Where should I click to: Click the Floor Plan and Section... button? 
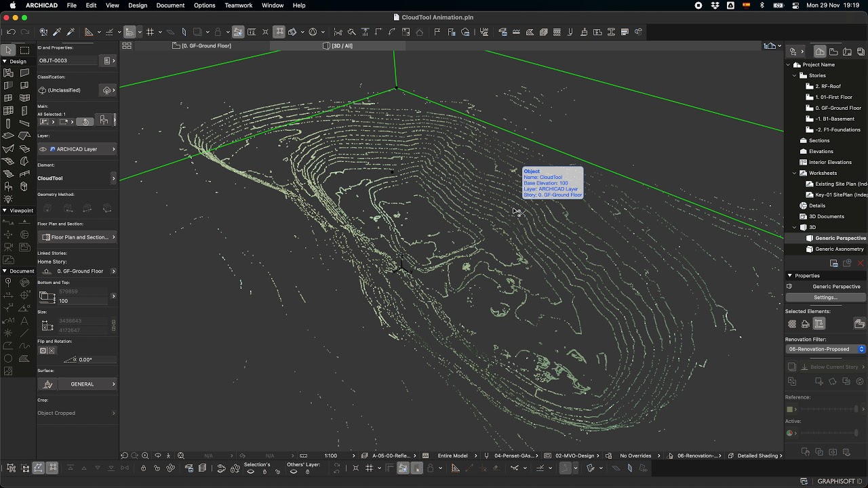tap(77, 237)
